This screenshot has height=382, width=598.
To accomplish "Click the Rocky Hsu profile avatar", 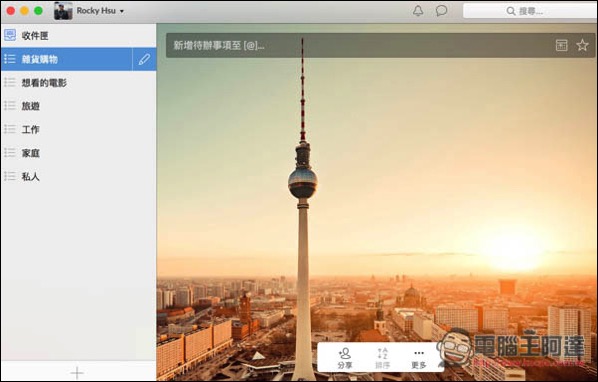I will point(63,11).
